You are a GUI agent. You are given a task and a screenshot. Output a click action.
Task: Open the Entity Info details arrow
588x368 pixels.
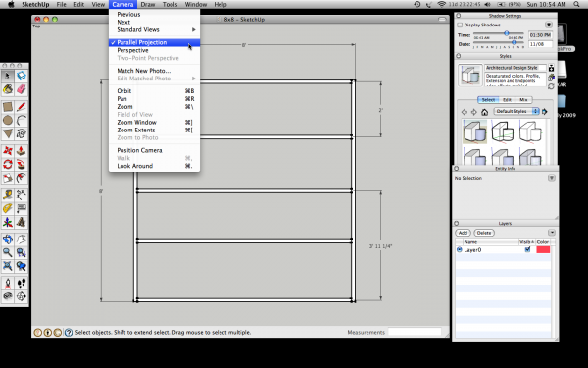click(551, 178)
